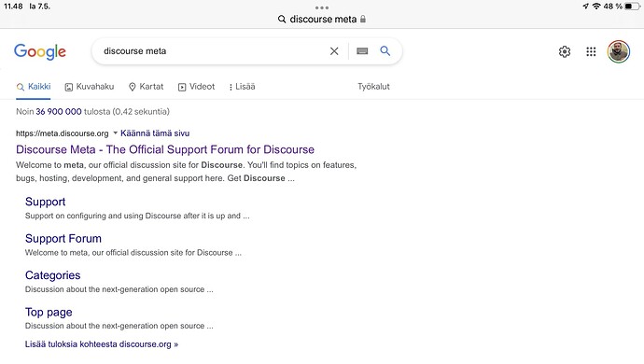Image resolution: width=644 pixels, height=364 pixels.
Task: Open the on-screen keyboard input tool
Action: click(362, 51)
